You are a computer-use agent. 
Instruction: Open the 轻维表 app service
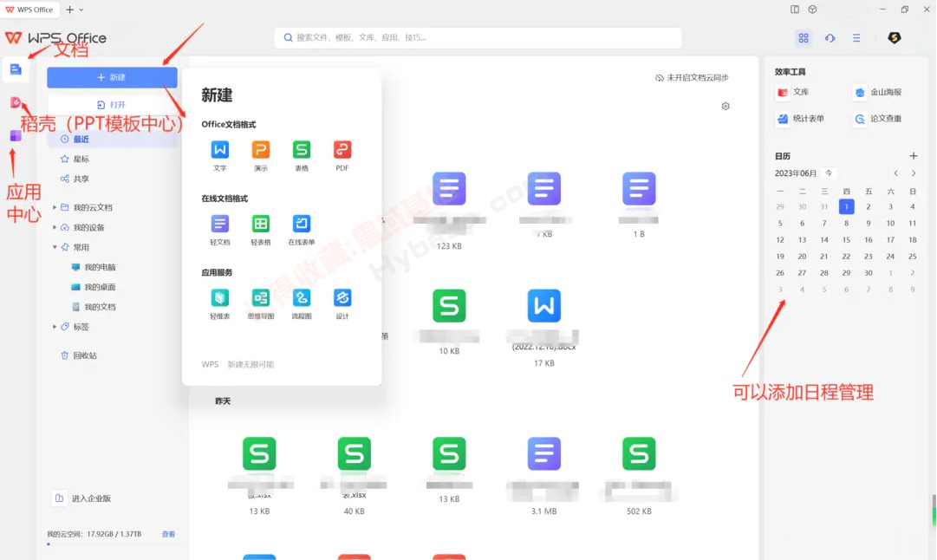coord(220,303)
